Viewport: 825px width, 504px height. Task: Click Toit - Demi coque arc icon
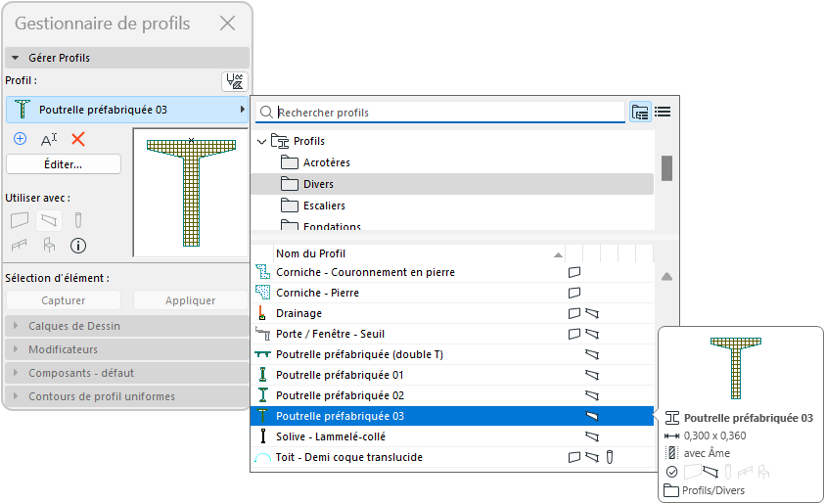262,458
